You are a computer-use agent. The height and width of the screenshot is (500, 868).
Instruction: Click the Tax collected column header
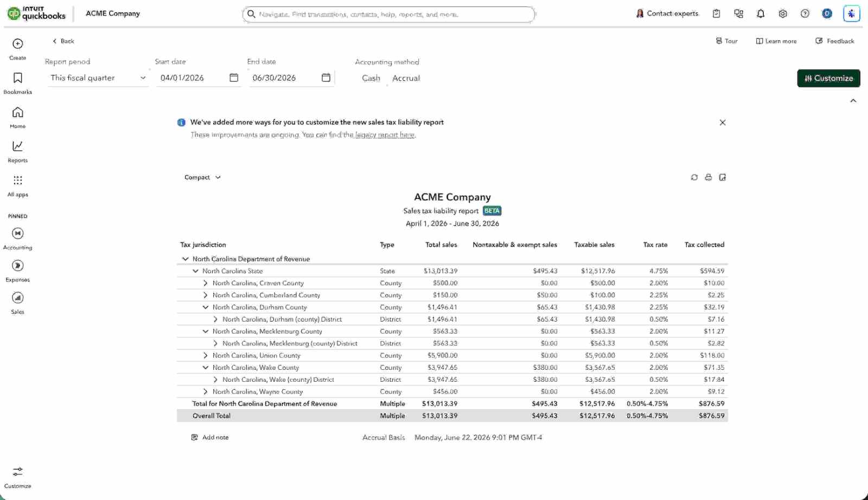click(x=704, y=245)
